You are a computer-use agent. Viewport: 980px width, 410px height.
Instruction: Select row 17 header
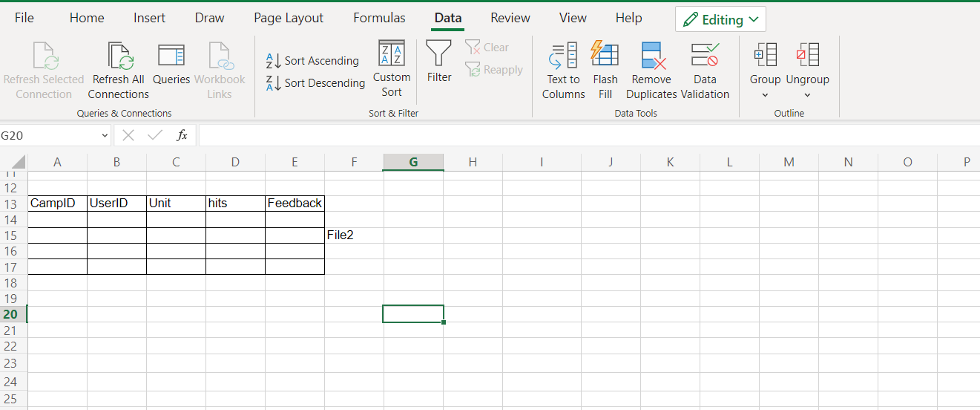tap(13, 267)
